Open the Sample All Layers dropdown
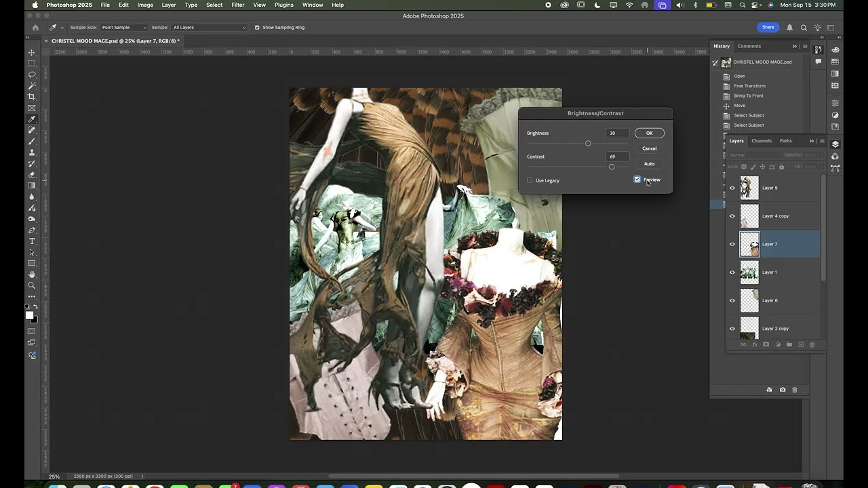 [x=210, y=28]
